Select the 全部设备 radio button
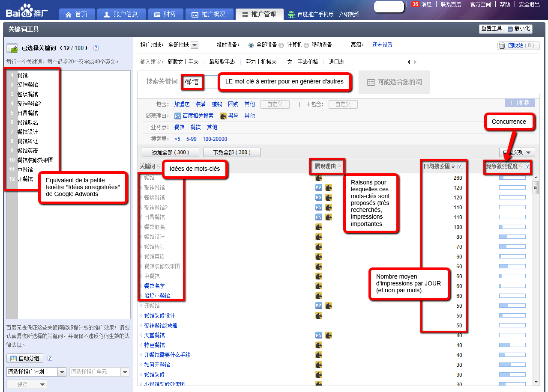The image size is (548, 392). pos(251,45)
